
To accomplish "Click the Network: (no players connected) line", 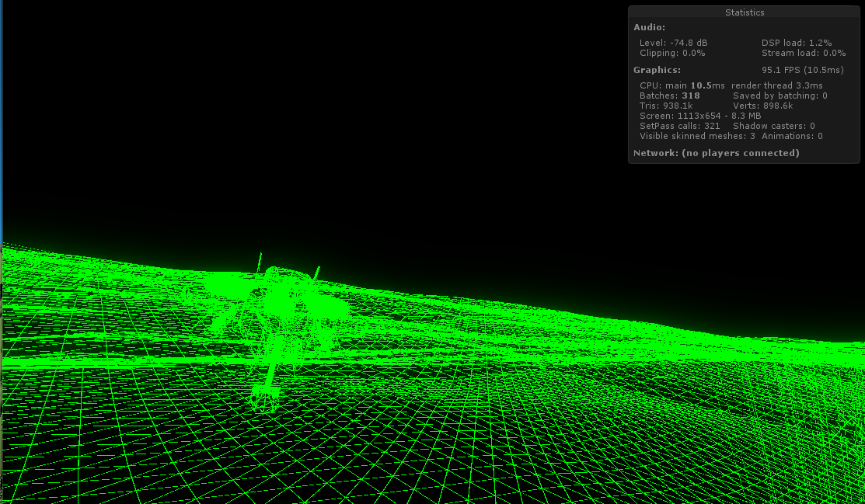I will 716,153.
